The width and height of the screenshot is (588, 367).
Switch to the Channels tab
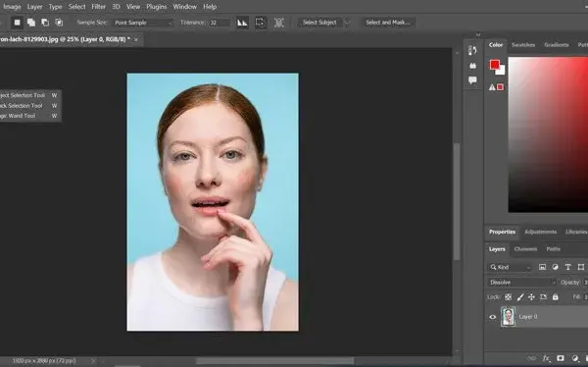(x=525, y=249)
